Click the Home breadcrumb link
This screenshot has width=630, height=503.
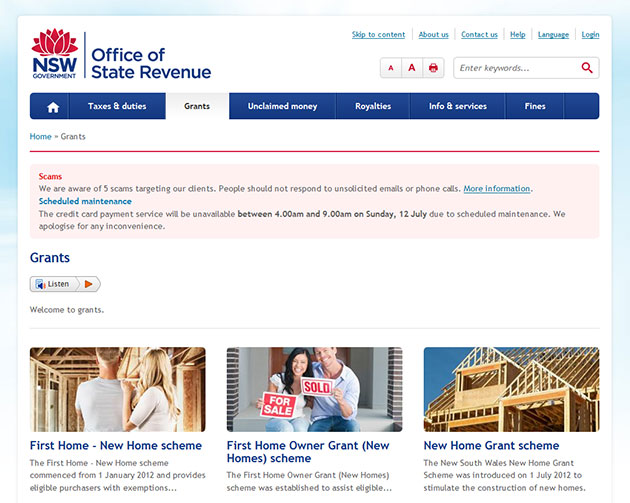pos(40,136)
